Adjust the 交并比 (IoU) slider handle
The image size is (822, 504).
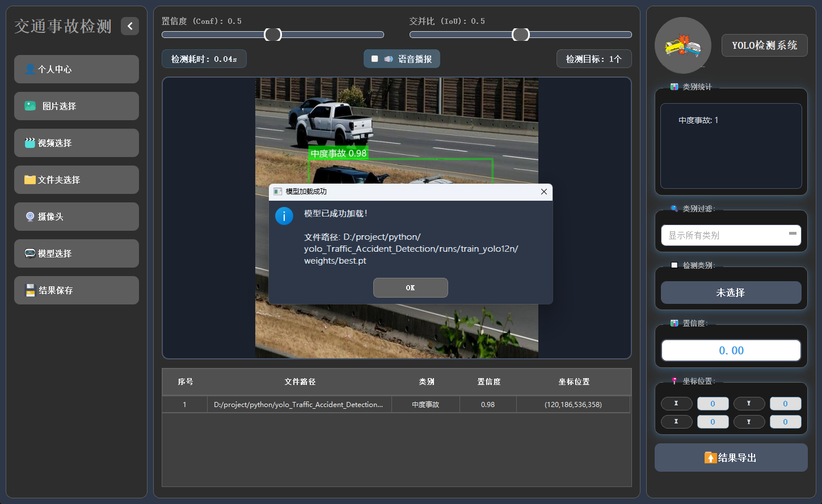[x=521, y=35]
